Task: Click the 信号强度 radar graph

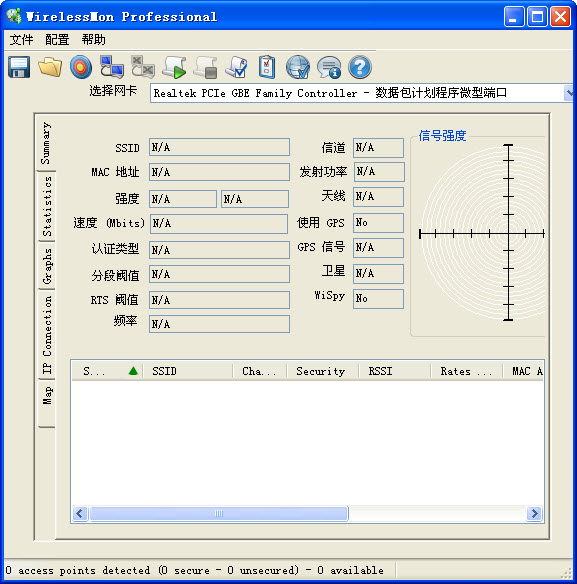Action: click(x=482, y=233)
